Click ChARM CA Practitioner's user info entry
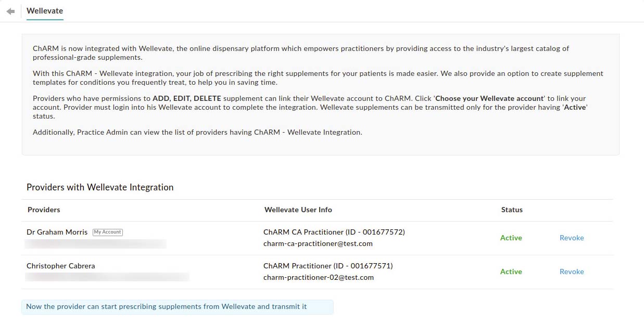The width and height of the screenshot is (644, 323). coord(334,232)
